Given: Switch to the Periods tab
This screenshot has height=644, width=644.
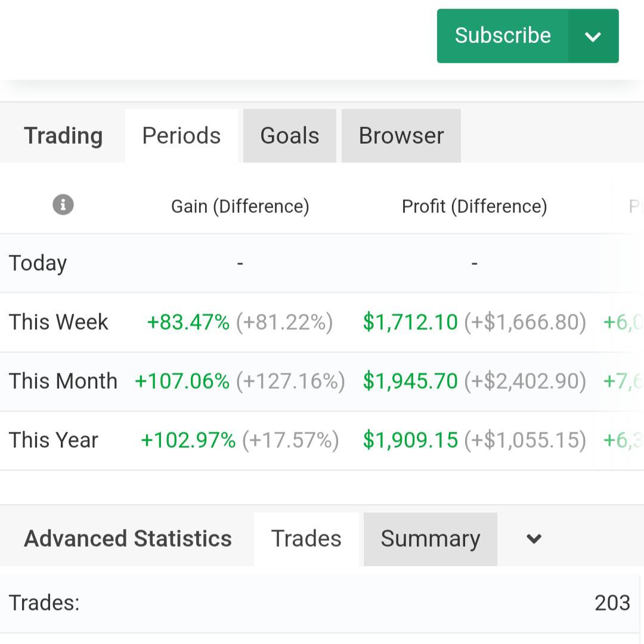Looking at the screenshot, I should tap(181, 135).
